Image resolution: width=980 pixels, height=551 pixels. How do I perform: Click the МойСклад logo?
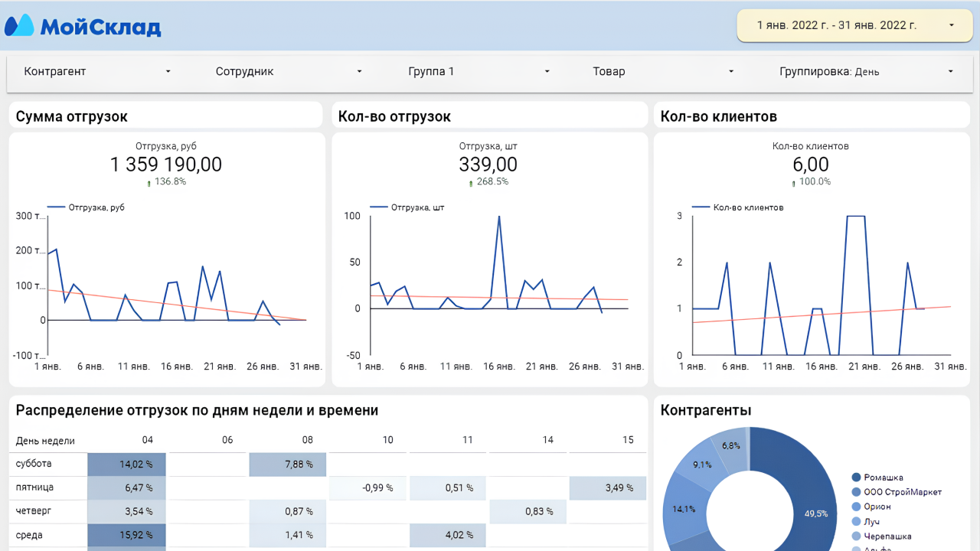[83, 25]
